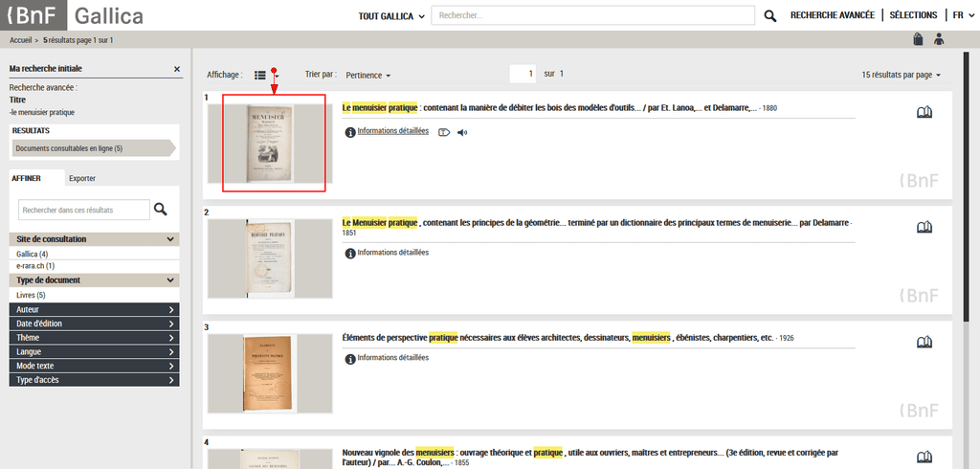This screenshot has width=980, height=469.
Task: Click the results vertical scrollbar
Action: (967, 188)
